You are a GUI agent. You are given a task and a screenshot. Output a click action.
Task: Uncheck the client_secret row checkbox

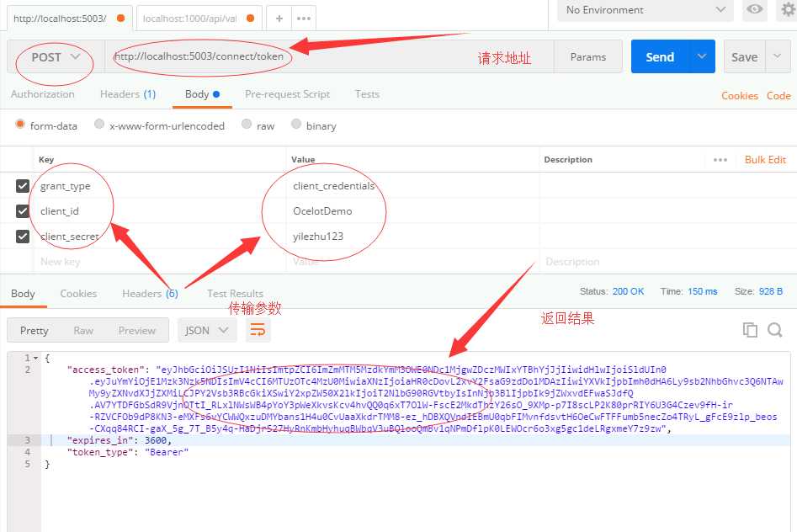pyautogui.click(x=23, y=237)
